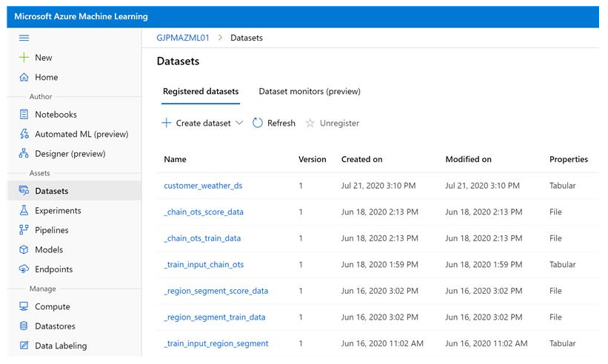Click the circular Refresh arrow icon
Image resolution: width=608 pixels, height=364 pixels.
[258, 123]
